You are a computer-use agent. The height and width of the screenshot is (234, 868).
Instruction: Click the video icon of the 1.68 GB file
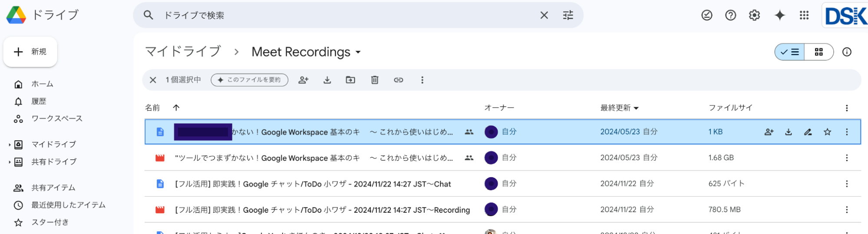click(x=160, y=158)
